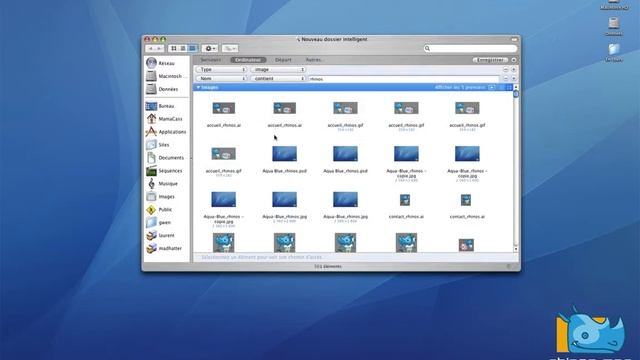This screenshot has height=360, width=640.
Task: Remove the Nom criterion with minus button
Action: (x=506, y=78)
